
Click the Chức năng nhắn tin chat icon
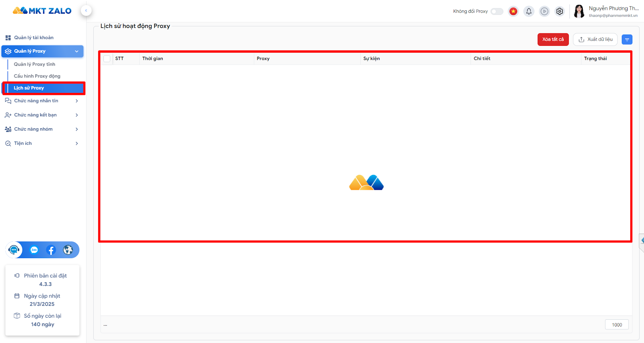pos(8,101)
